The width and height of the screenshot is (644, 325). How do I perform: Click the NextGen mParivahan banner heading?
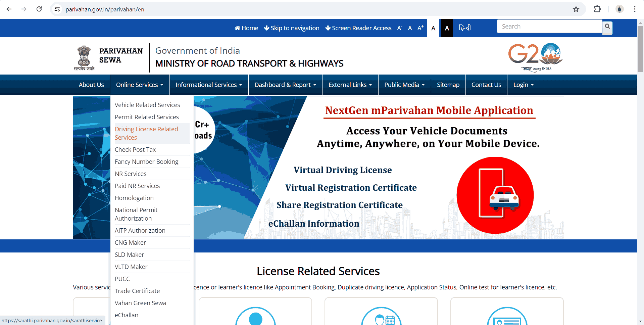coord(429,110)
